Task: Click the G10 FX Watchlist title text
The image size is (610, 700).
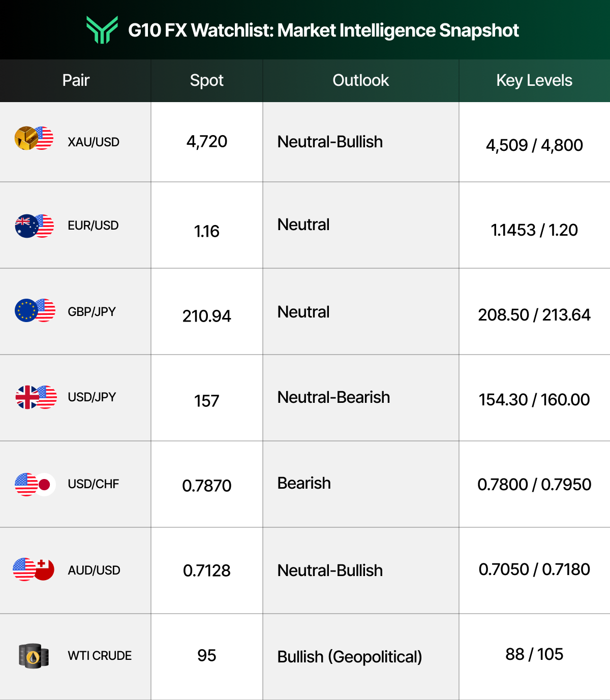Action: 323,30
